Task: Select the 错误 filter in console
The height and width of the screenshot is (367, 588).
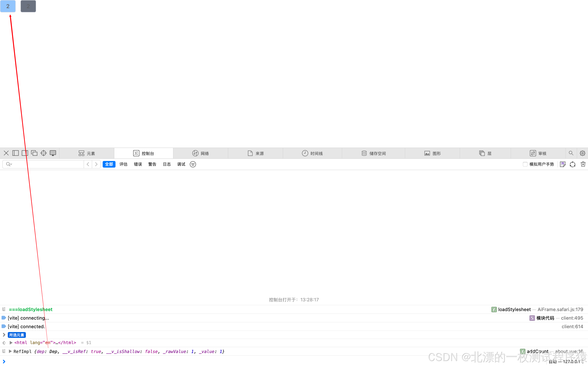Action: click(x=138, y=164)
